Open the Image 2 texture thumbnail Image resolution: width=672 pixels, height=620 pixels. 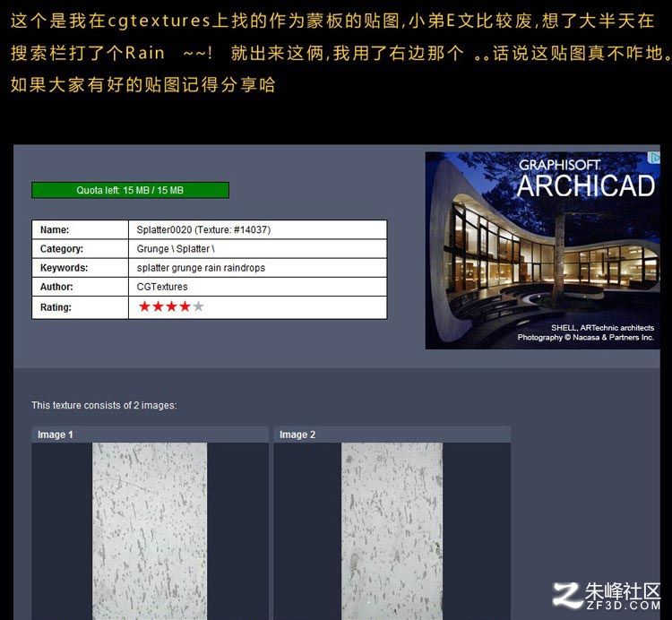(392, 531)
